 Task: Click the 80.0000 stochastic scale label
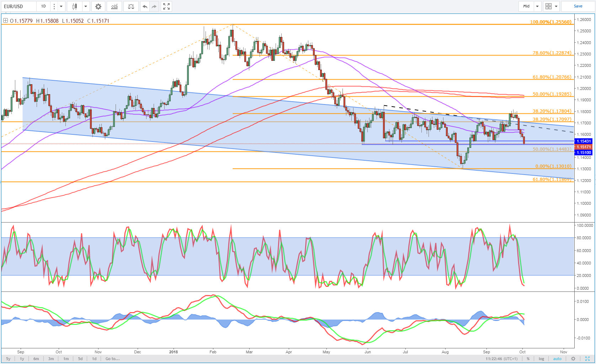(x=585, y=238)
